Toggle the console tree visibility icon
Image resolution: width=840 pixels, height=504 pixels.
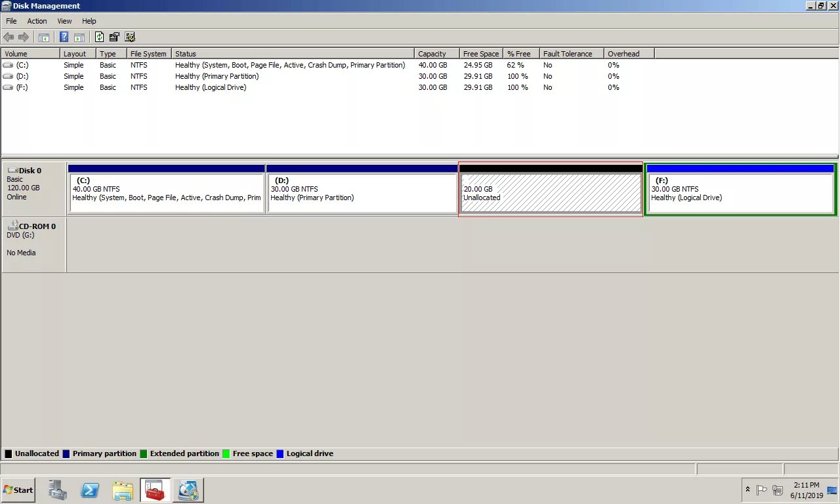44,37
